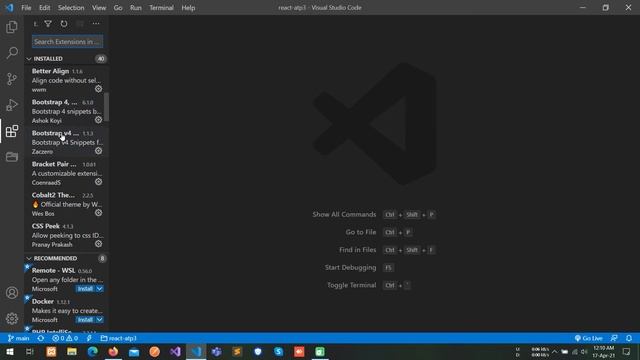Click the extensions list scrollbar thumb
This screenshot has height=360, width=640.
pos(107,107)
